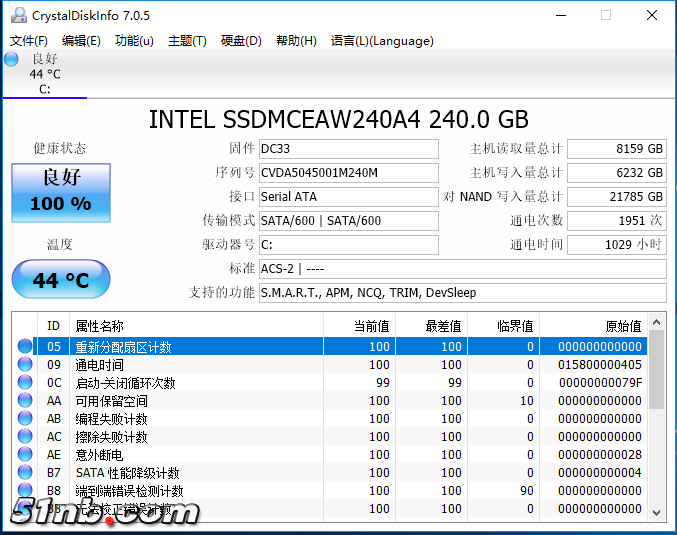
Task: Click the scroll down arrow in attribute list
Action: (x=656, y=512)
